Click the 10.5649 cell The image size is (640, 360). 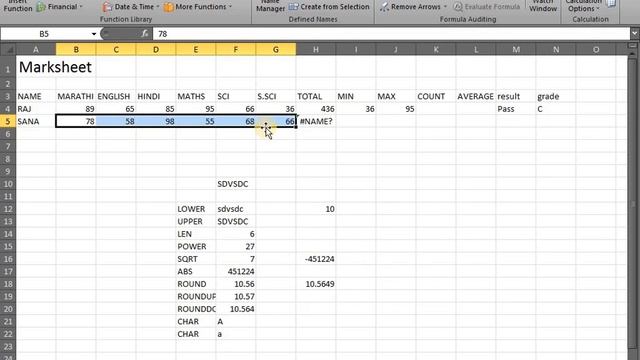coord(316,284)
